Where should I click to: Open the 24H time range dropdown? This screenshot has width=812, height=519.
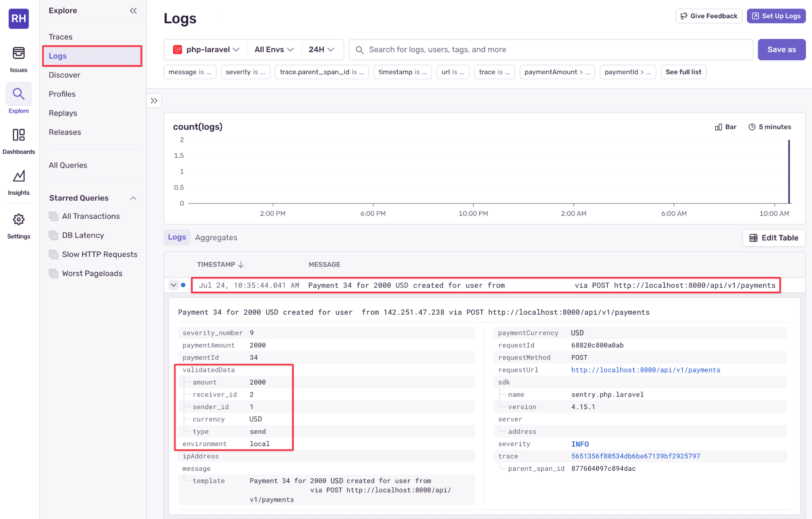tap(321, 50)
